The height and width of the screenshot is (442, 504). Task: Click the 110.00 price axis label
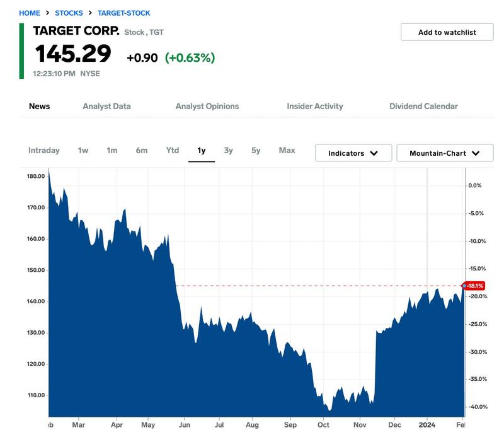[36, 395]
